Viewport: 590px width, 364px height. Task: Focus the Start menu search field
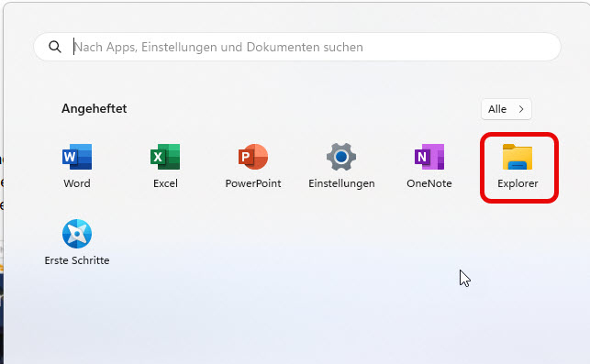(x=297, y=47)
